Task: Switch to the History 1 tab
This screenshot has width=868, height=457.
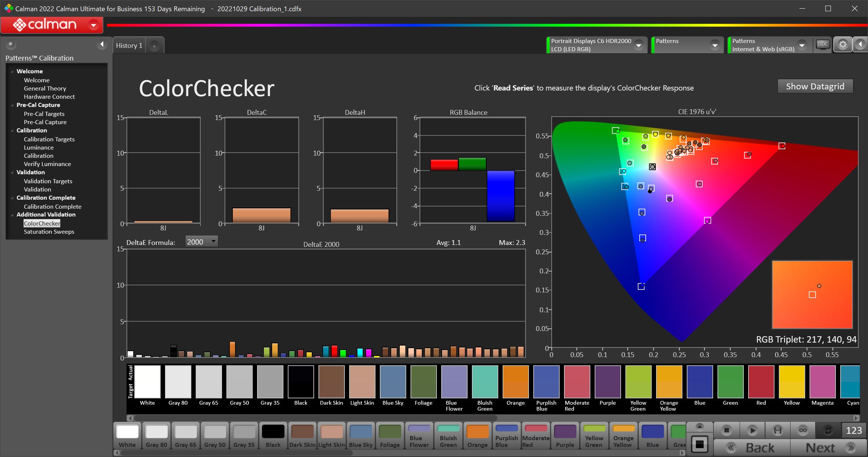Action: pos(129,46)
